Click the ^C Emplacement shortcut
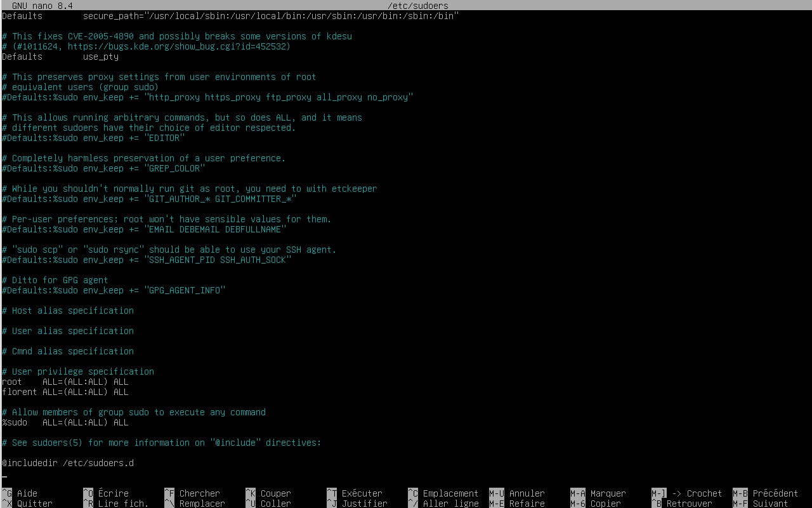This screenshot has height=508, width=812. tap(443, 493)
